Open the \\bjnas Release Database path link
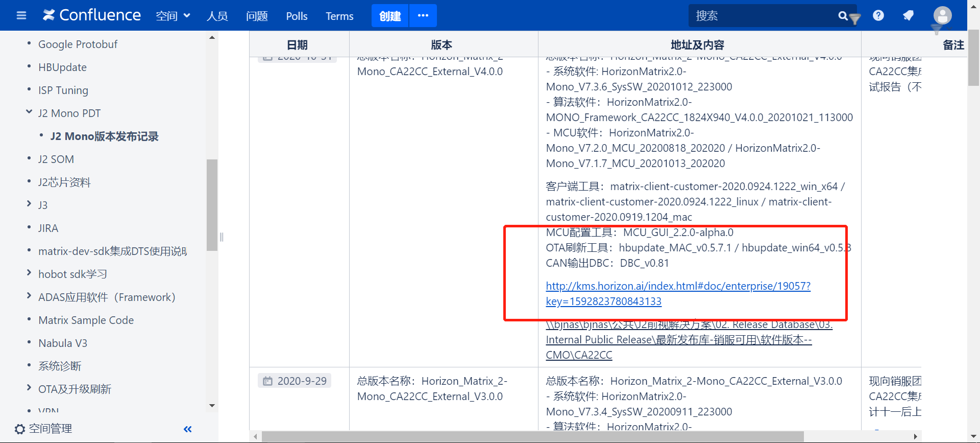 click(689, 340)
